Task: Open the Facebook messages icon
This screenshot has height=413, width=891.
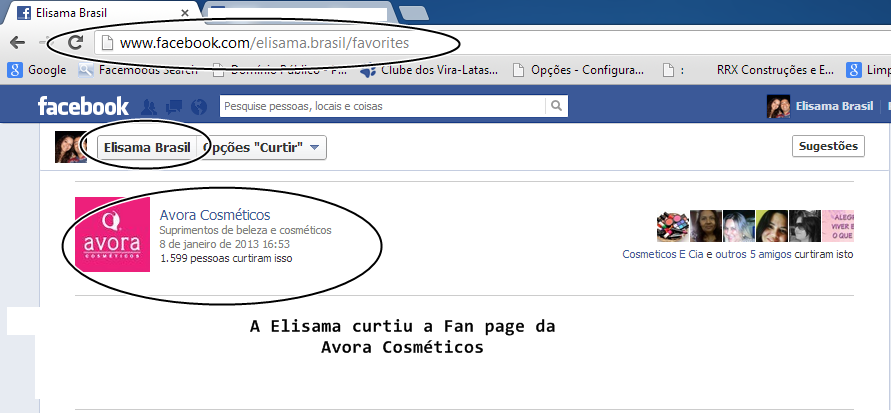Action: coord(174,106)
